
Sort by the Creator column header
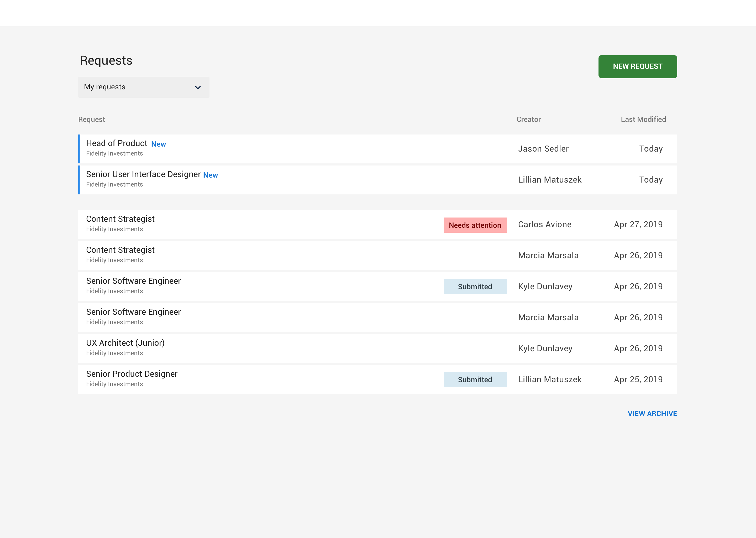pos(528,119)
